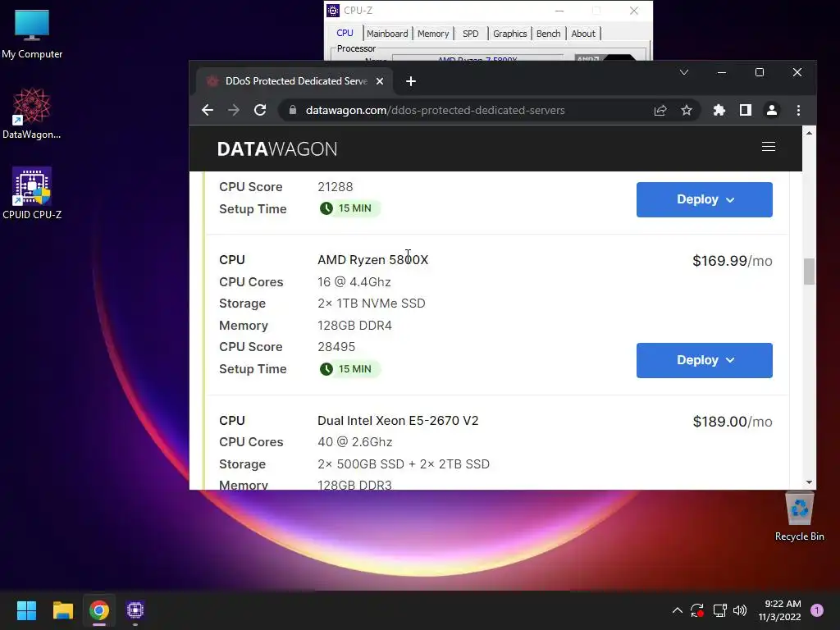The width and height of the screenshot is (840, 630).
Task: Click the datawagon.com address bar
Action: coord(435,111)
